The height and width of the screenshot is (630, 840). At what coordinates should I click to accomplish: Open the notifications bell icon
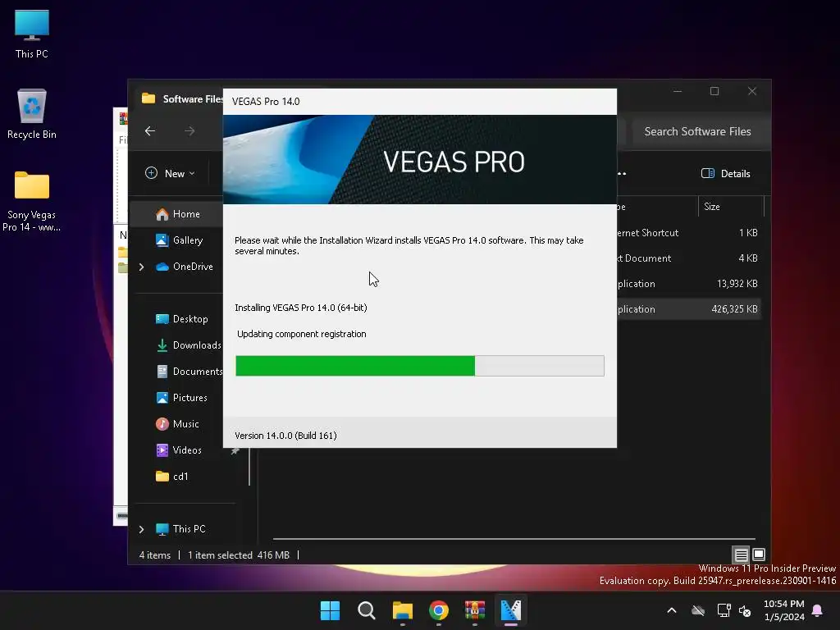[x=818, y=610]
